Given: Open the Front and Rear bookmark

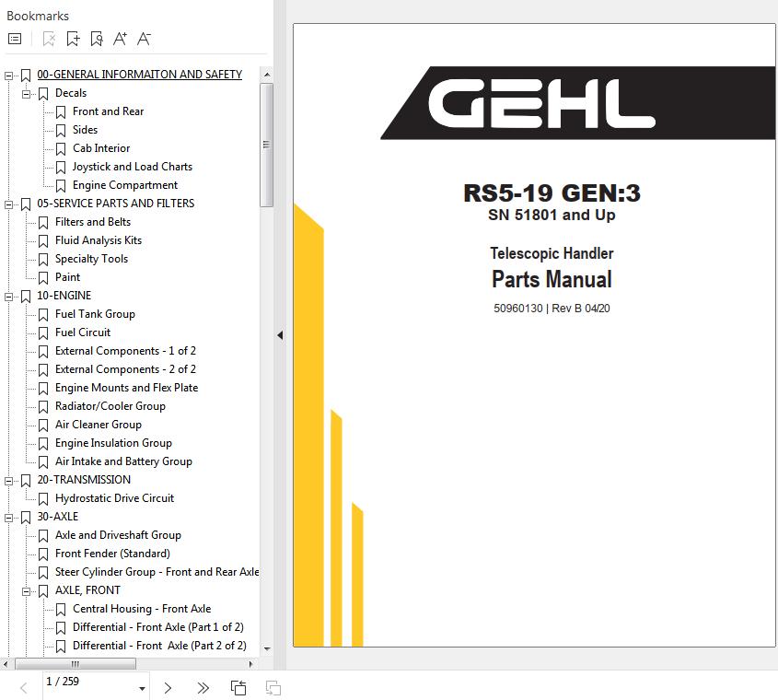Looking at the screenshot, I should pyautogui.click(x=108, y=111).
